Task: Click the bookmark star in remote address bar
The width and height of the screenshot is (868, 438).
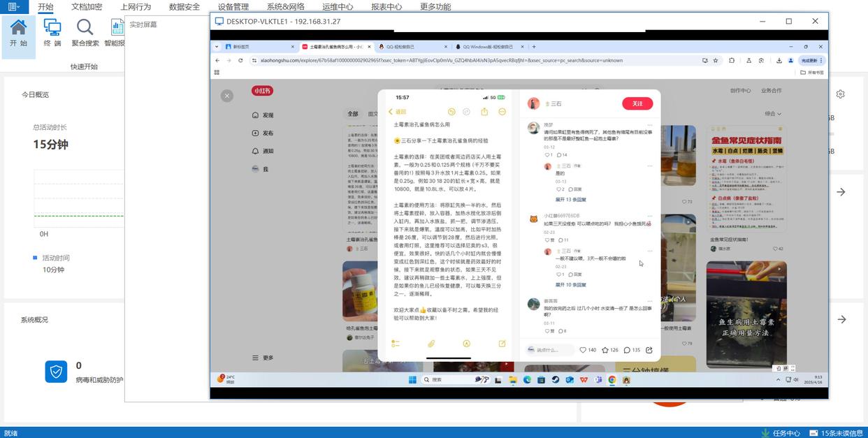Action: (x=716, y=60)
